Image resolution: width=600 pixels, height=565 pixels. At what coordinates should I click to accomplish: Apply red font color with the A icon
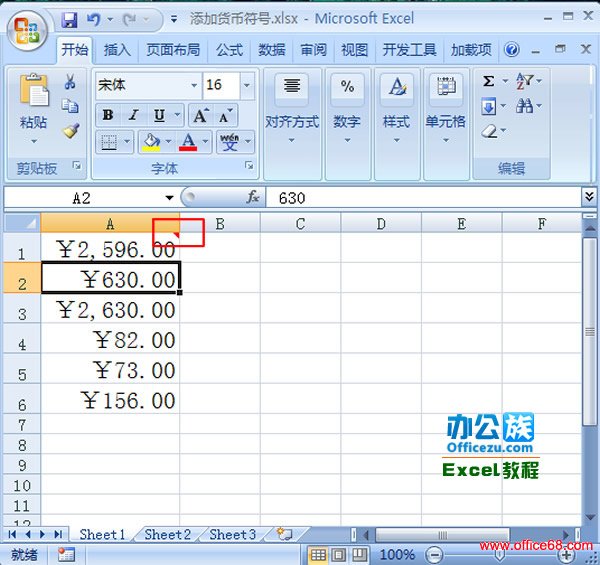(x=188, y=142)
